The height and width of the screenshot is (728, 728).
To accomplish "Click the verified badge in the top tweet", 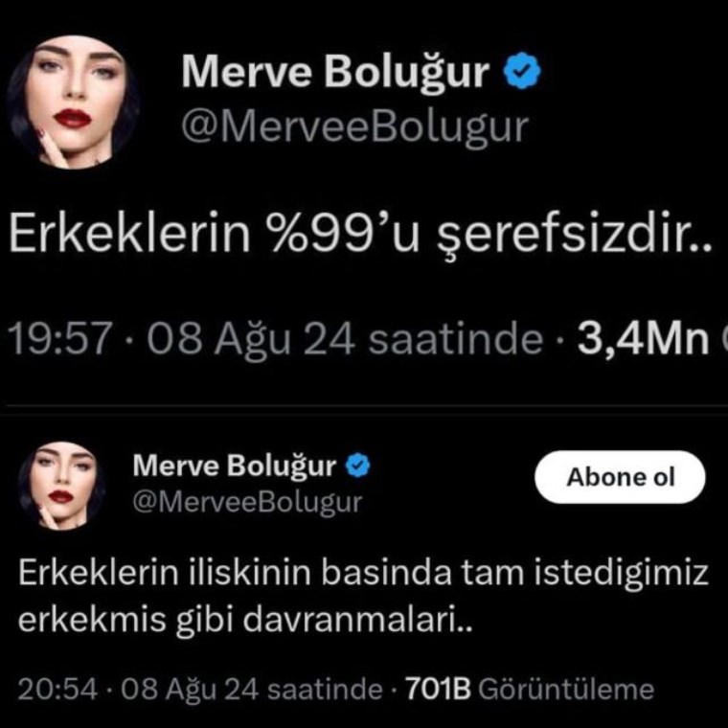I will pos(522,71).
